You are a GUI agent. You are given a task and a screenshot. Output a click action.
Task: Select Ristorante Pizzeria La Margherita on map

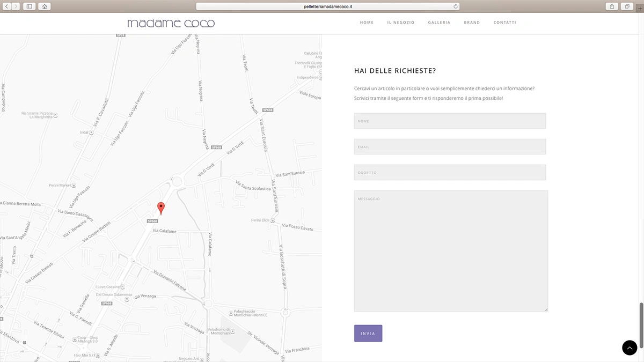click(x=38, y=115)
